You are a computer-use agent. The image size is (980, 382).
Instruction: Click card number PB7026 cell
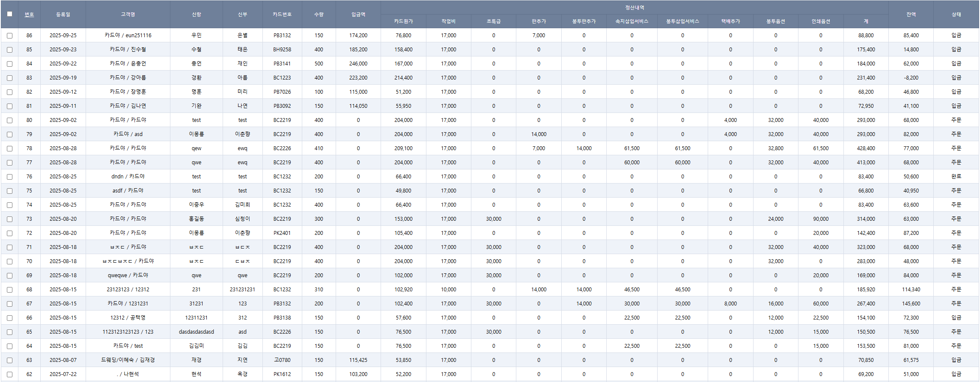pos(282,92)
